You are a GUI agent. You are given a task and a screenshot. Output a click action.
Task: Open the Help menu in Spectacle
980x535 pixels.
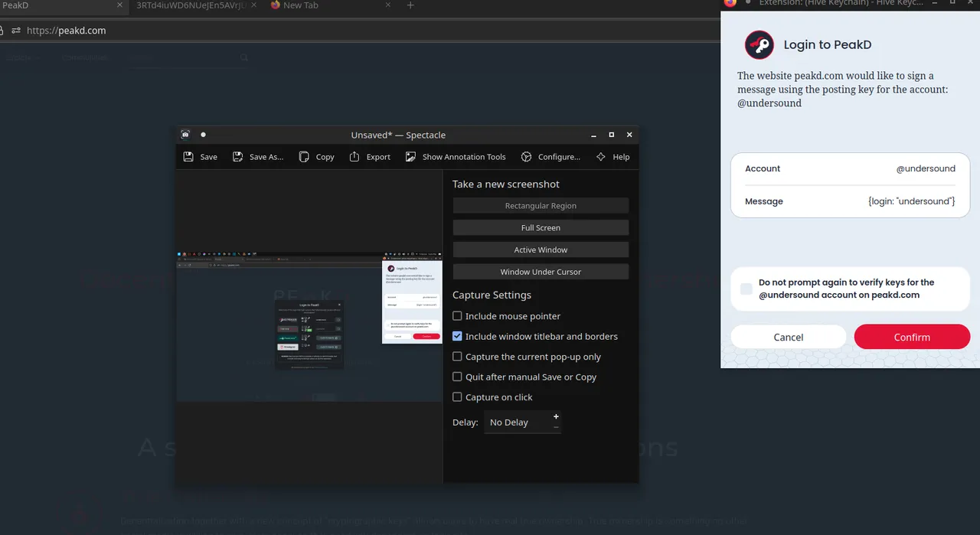[612, 157]
